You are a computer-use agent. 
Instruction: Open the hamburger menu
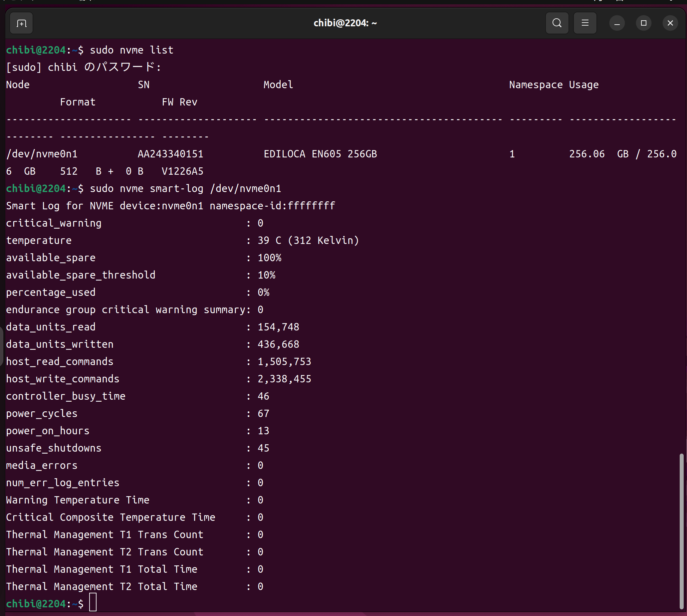585,23
